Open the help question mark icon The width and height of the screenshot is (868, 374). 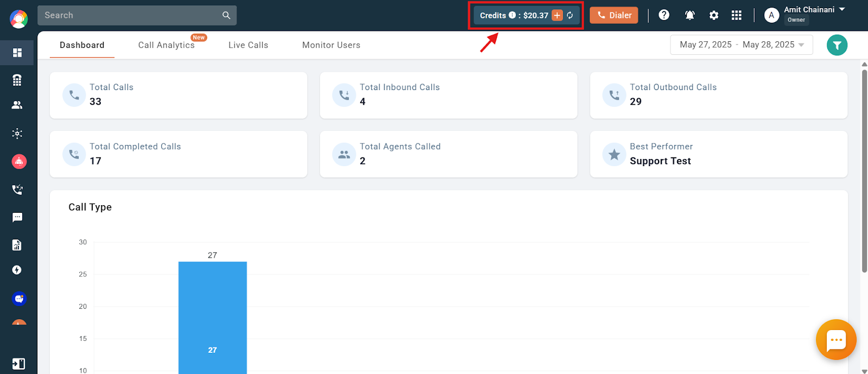click(x=664, y=15)
